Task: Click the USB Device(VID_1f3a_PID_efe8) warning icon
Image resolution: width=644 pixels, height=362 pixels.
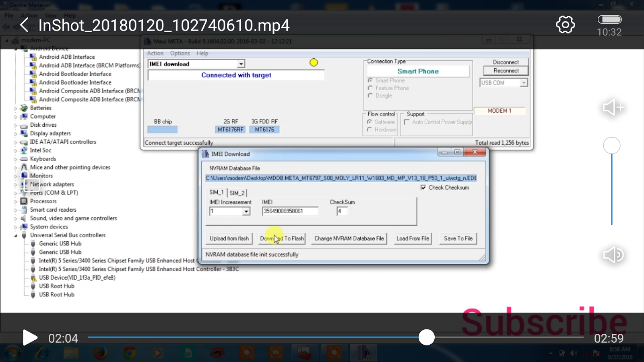Action: coord(33,278)
